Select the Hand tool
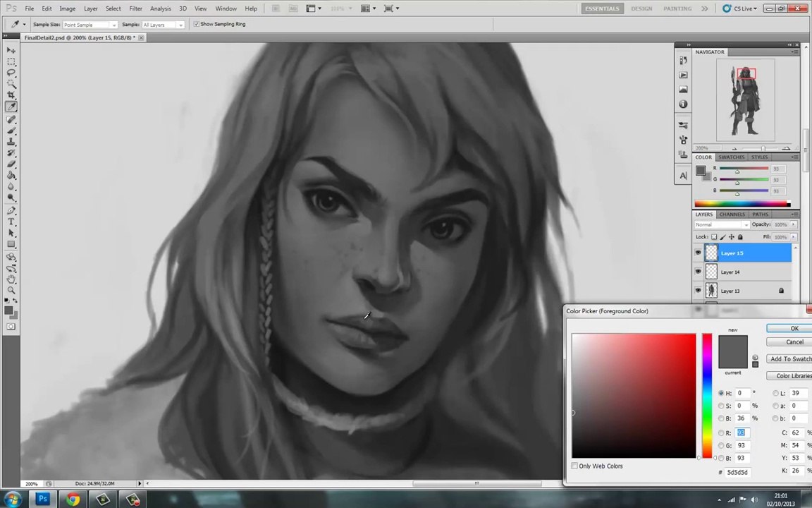The image size is (812, 508). click(11, 279)
